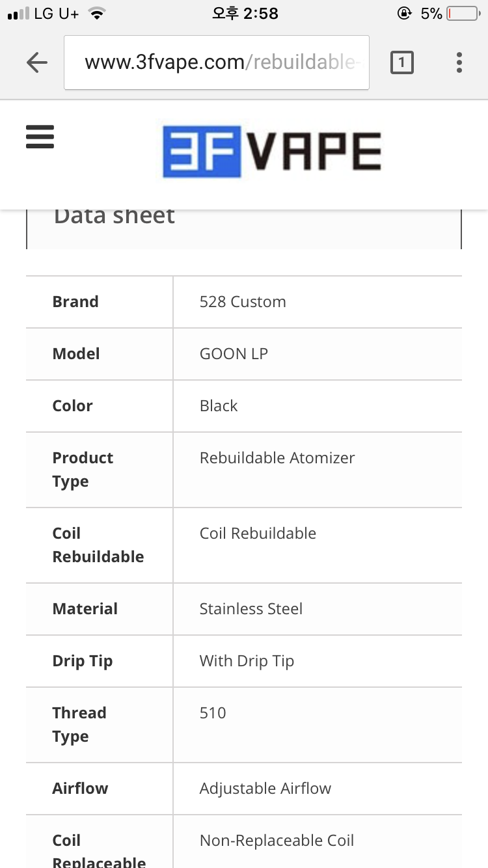Open the hamburger site menu
Viewport: 488px width, 868px height.
tap(40, 137)
